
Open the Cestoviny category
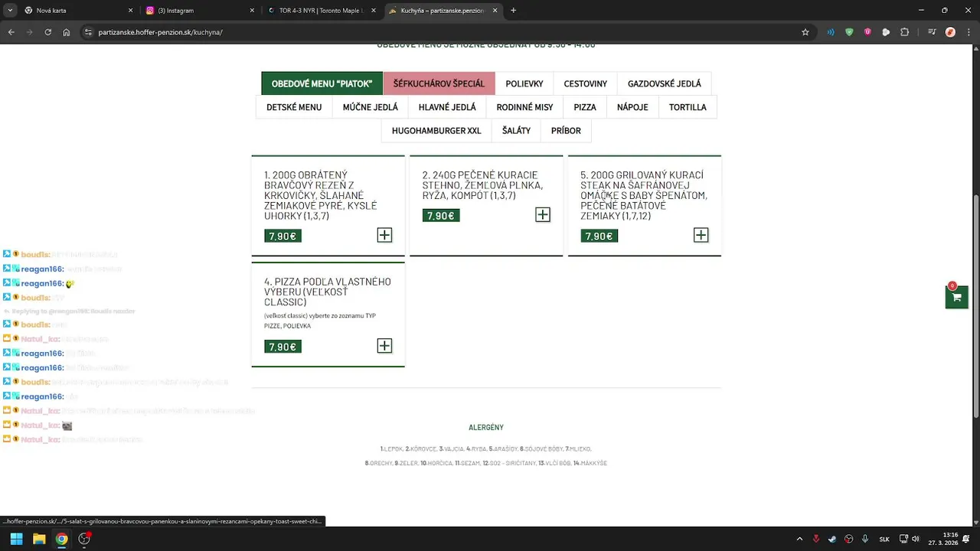[586, 83]
